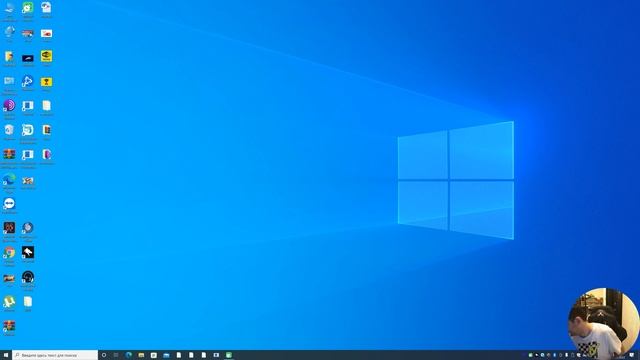Image resolution: width=640 pixels, height=360 pixels.
Task: Open the notification center in the tray
Action: click(x=631, y=356)
